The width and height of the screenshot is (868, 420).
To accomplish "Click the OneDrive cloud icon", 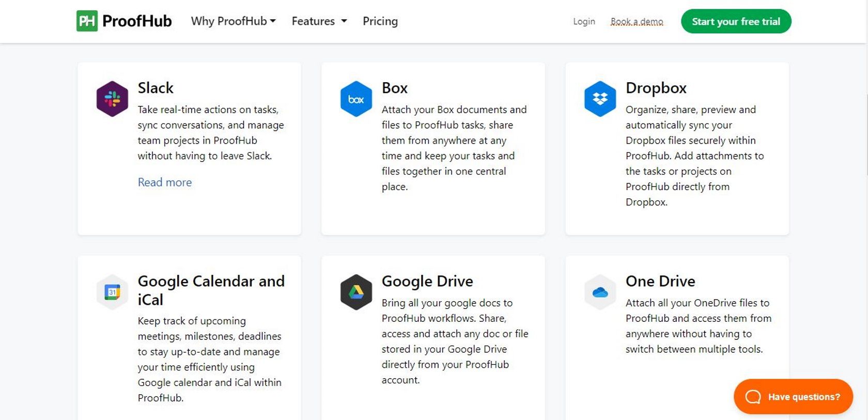I will (600, 292).
